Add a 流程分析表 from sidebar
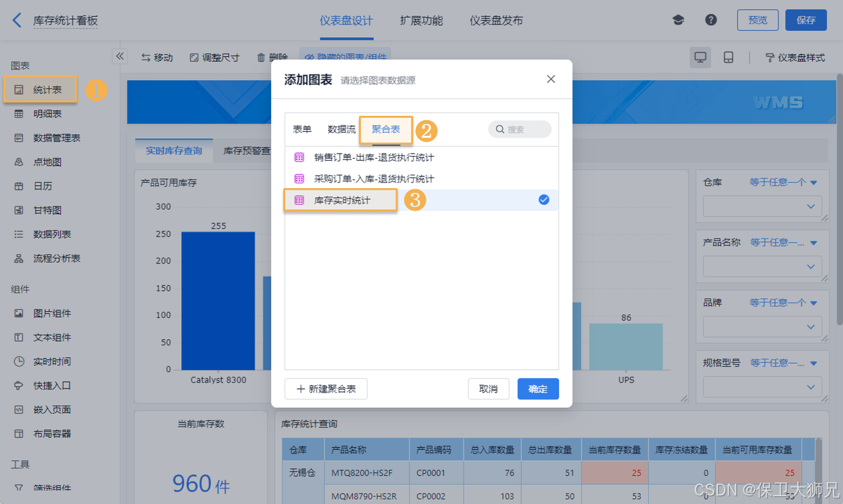 pyautogui.click(x=48, y=258)
